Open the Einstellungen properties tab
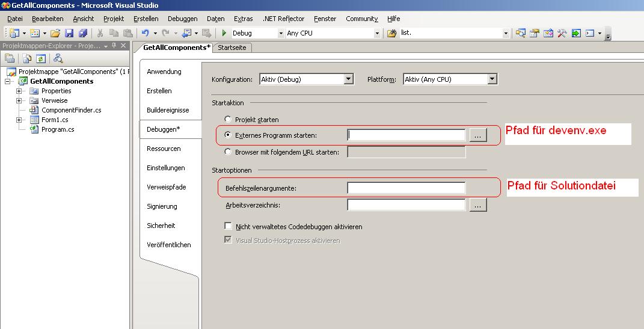The width and height of the screenshot is (644, 329). pos(165,168)
